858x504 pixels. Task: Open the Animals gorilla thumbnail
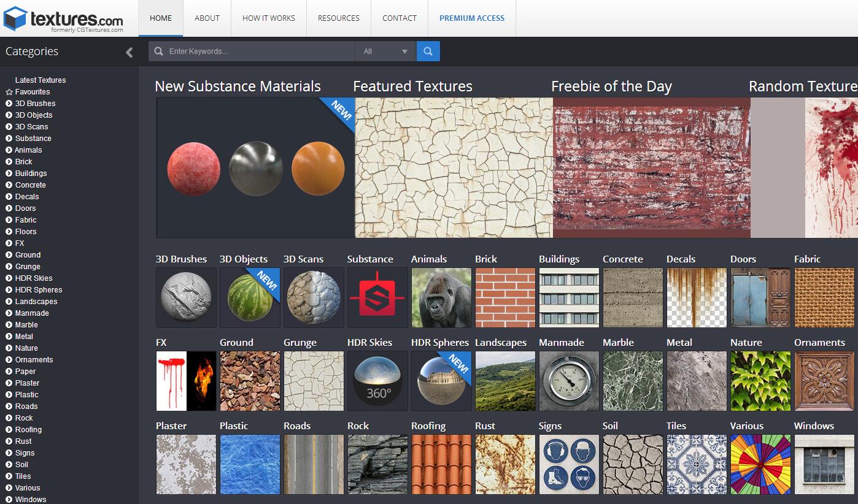tap(441, 297)
